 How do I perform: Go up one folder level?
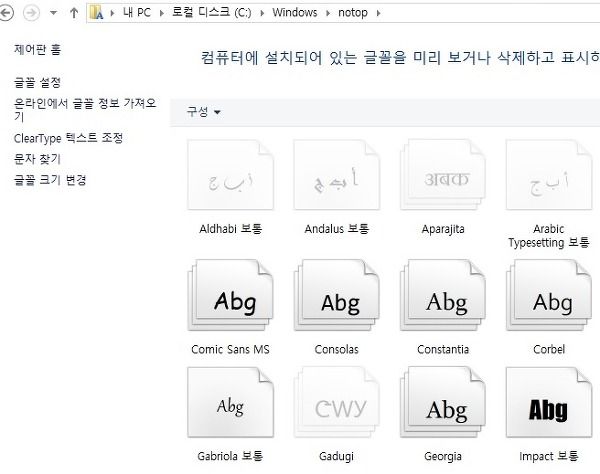click(74, 13)
